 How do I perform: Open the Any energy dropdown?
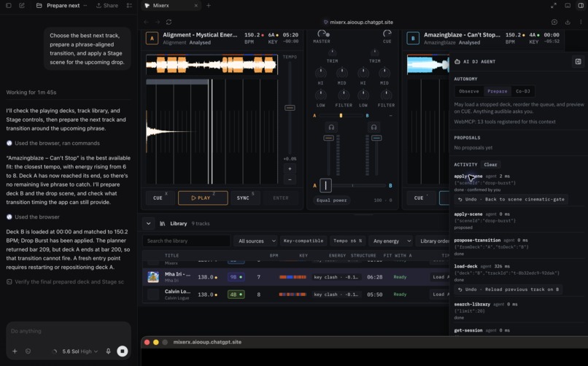[x=390, y=241]
